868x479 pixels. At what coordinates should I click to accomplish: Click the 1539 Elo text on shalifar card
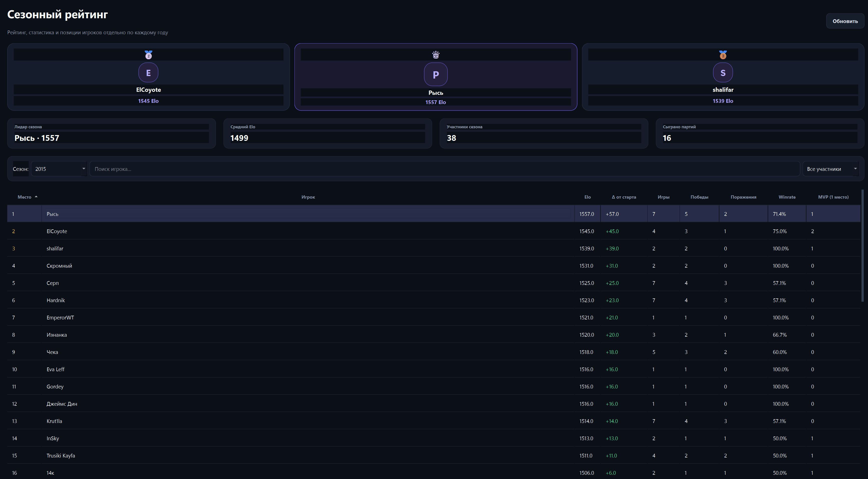pyautogui.click(x=723, y=101)
